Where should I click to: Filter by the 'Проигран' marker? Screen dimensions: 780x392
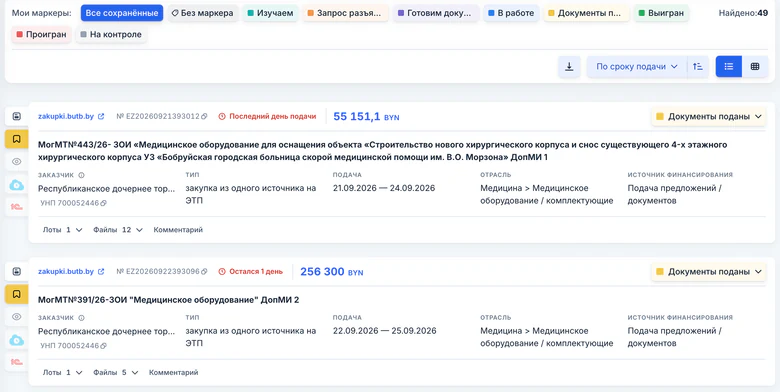tap(41, 34)
